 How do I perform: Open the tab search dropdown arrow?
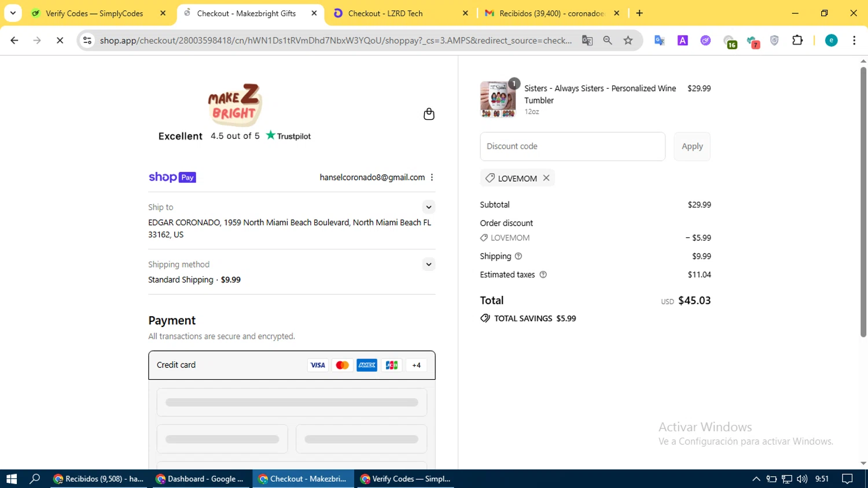click(13, 13)
